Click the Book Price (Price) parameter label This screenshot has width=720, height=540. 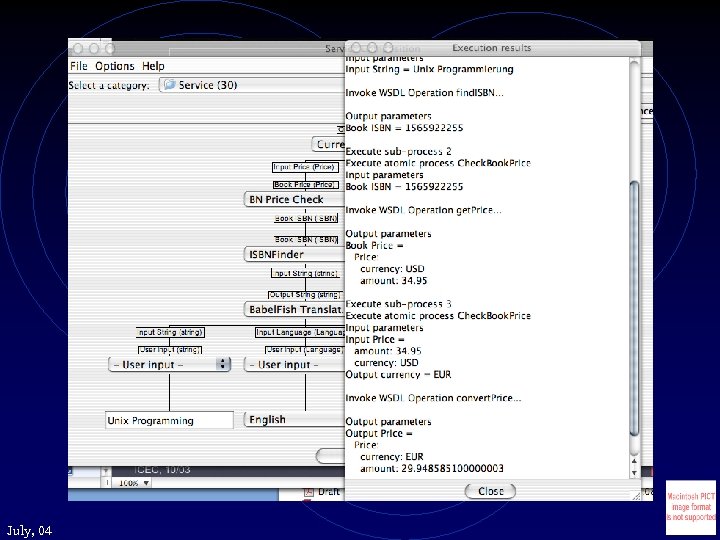point(306,185)
